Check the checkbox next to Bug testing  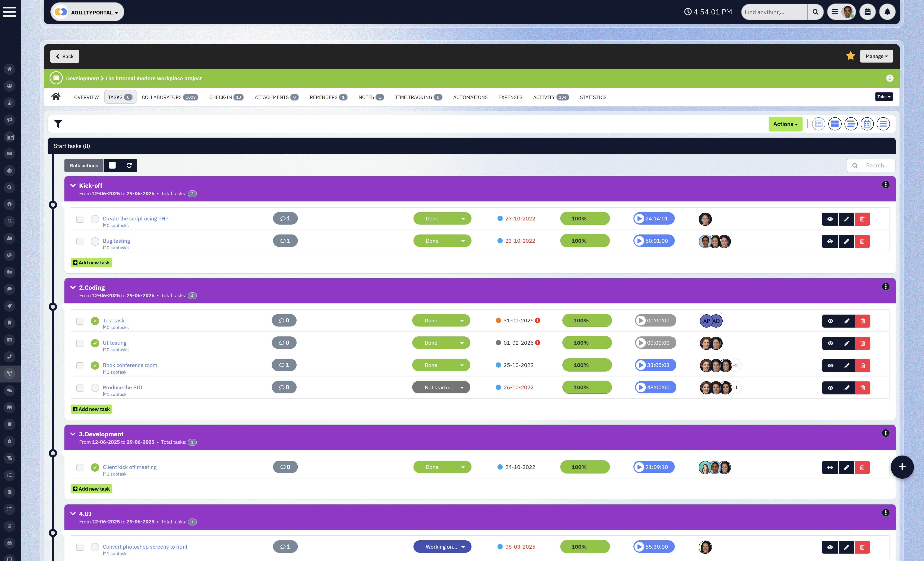tap(80, 241)
